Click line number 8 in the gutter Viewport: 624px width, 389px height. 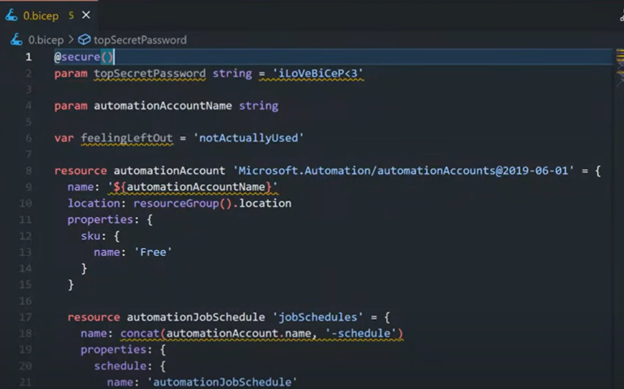point(29,171)
